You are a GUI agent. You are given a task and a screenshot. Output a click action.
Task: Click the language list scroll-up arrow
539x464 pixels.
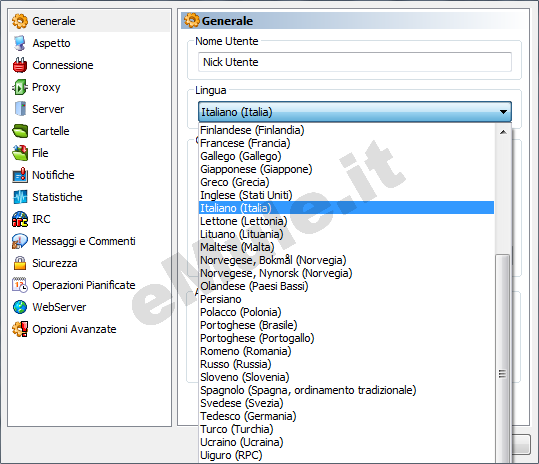point(503,132)
